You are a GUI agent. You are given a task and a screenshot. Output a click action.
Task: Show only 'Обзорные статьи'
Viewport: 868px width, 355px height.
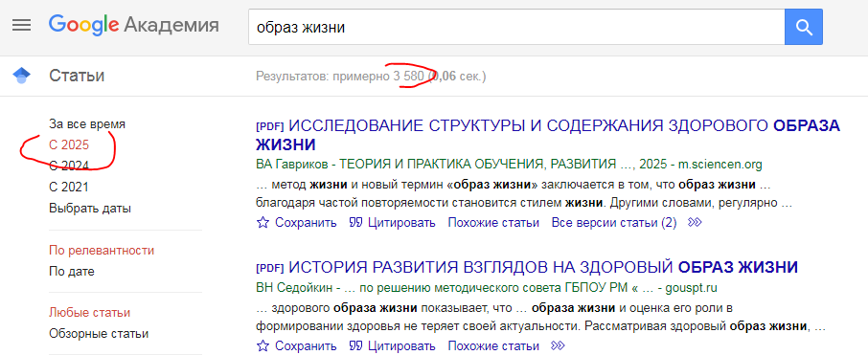coord(99,334)
